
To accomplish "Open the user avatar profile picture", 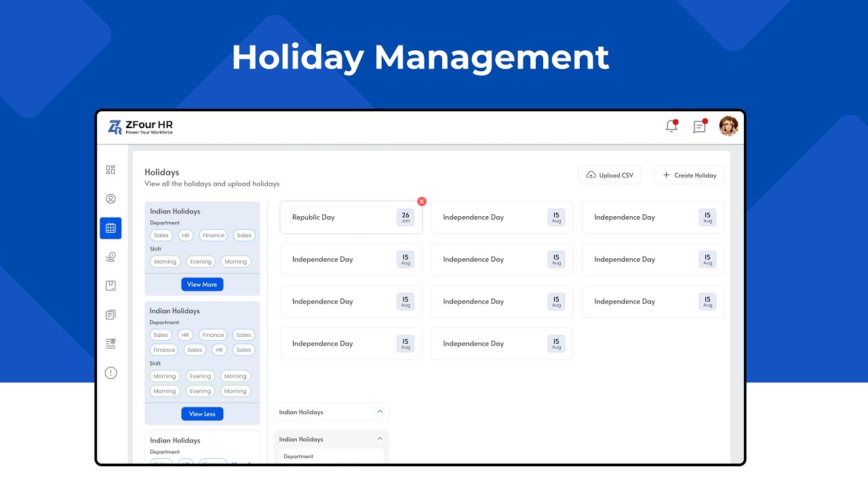I will (728, 126).
